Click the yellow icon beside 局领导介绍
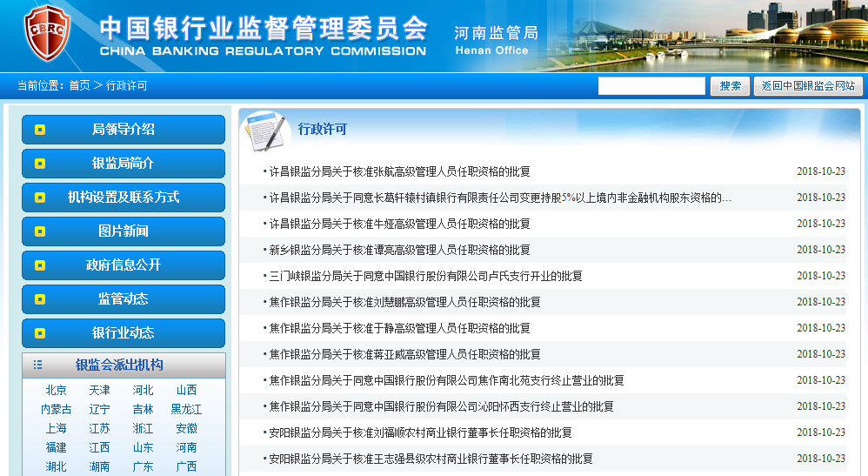Image resolution: width=868 pixels, height=476 pixels. 40,130
